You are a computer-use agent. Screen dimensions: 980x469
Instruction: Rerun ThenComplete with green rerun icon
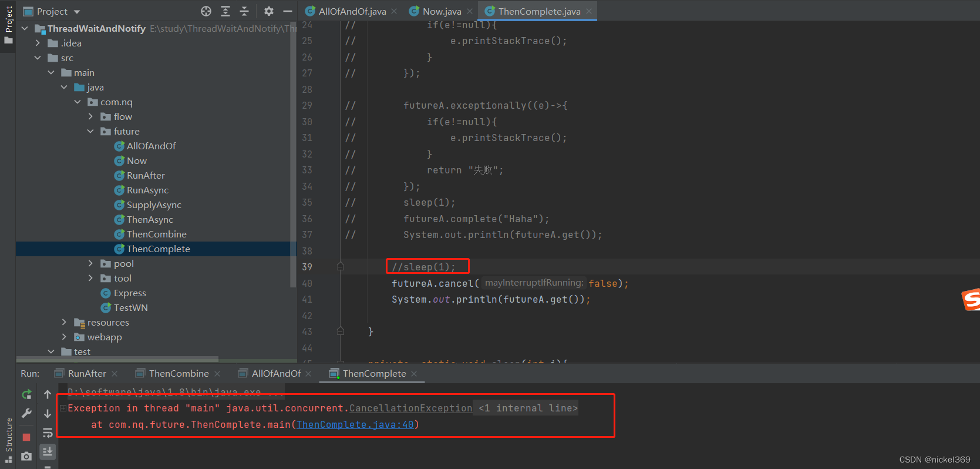click(26, 394)
